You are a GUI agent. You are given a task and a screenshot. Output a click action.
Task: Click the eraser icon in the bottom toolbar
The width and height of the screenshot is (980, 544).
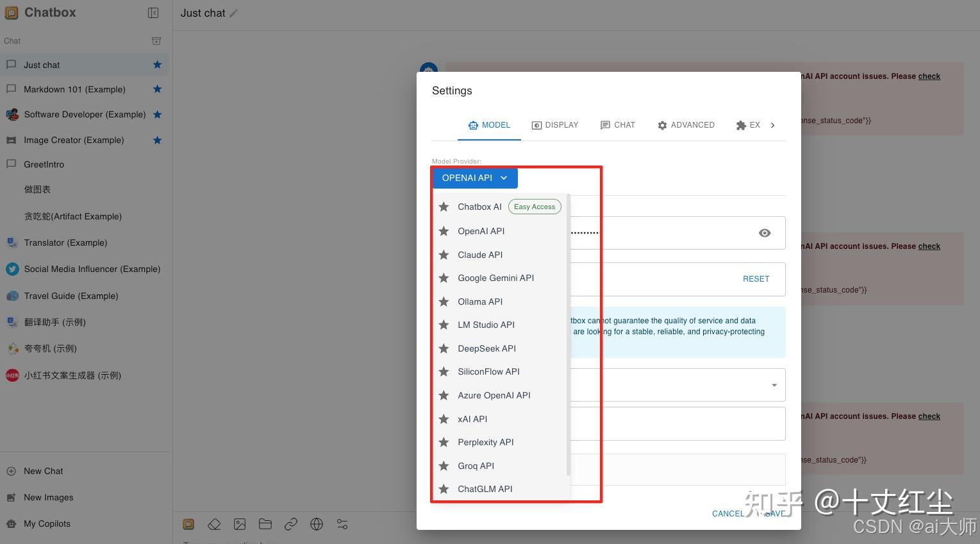click(214, 524)
